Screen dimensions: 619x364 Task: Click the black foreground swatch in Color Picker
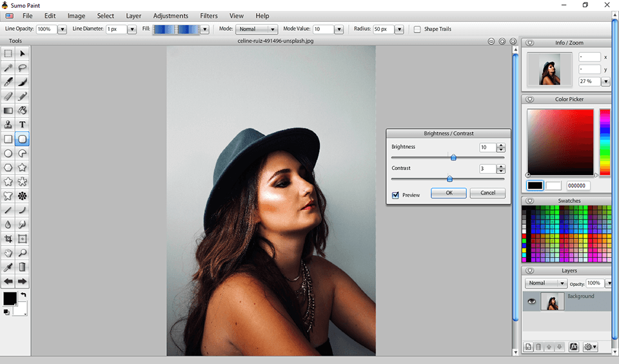pos(535,186)
